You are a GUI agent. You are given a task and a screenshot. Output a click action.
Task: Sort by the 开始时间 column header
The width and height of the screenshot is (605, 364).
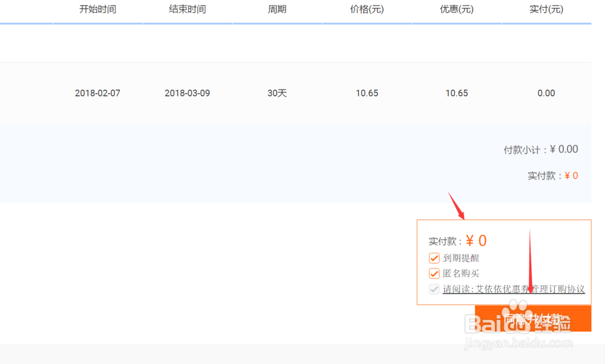coord(97,9)
